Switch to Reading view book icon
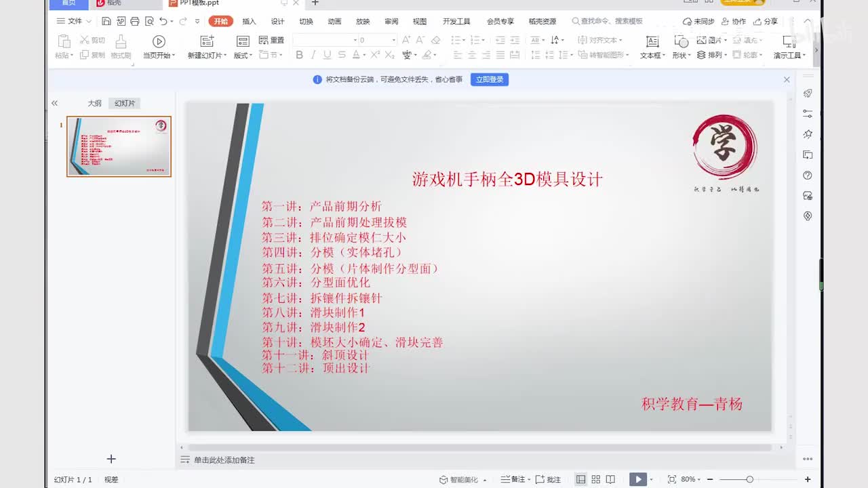 point(611,479)
